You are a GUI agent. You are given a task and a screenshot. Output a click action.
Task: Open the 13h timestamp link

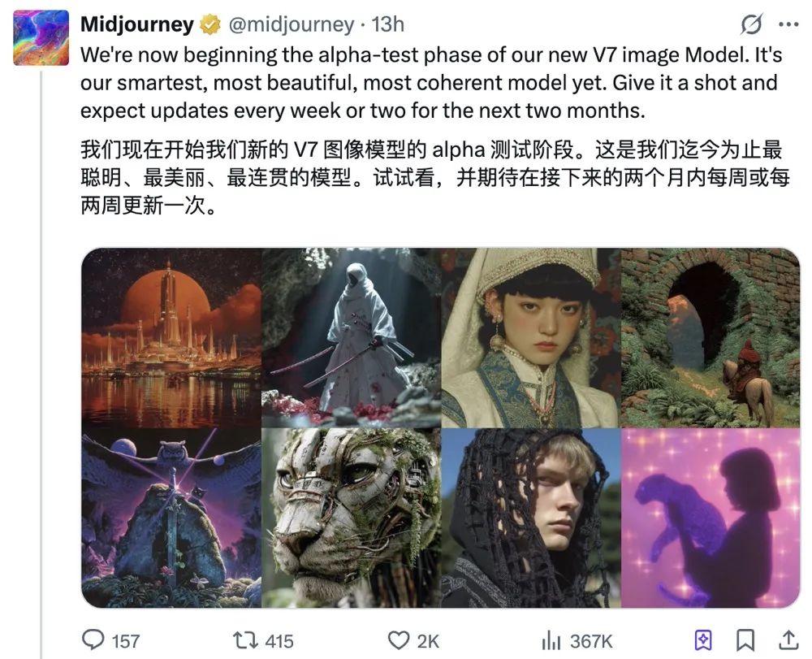pyautogui.click(x=388, y=24)
